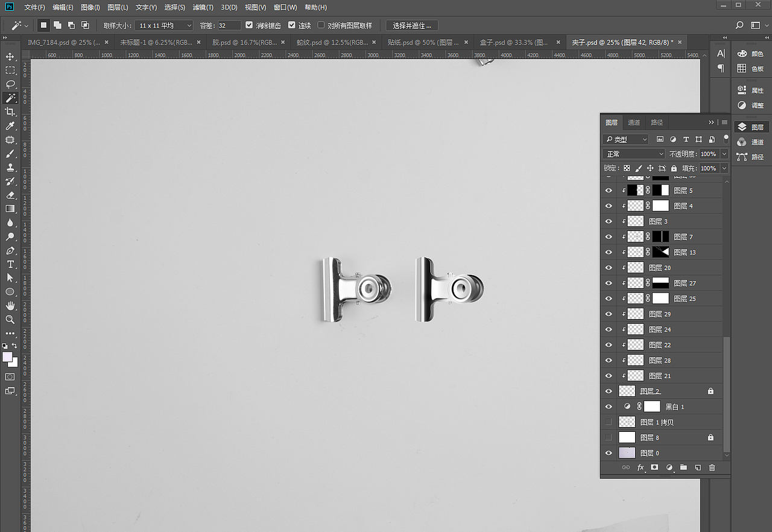Image resolution: width=772 pixels, height=532 pixels.
Task: Open the 取样大小 sample size dropdown
Action: point(164,25)
